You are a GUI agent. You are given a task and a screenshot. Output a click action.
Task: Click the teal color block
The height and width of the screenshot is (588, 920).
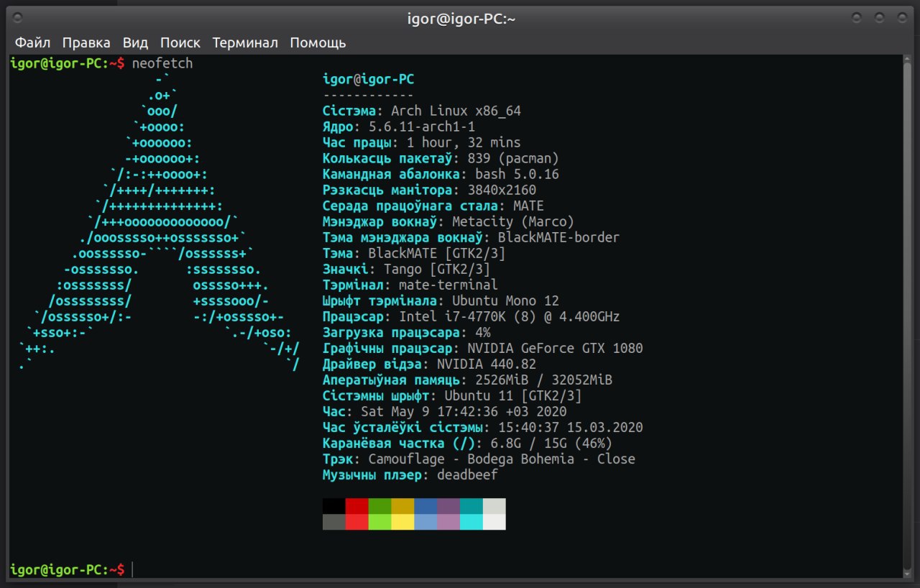pyautogui.click(x=471, y=506)
